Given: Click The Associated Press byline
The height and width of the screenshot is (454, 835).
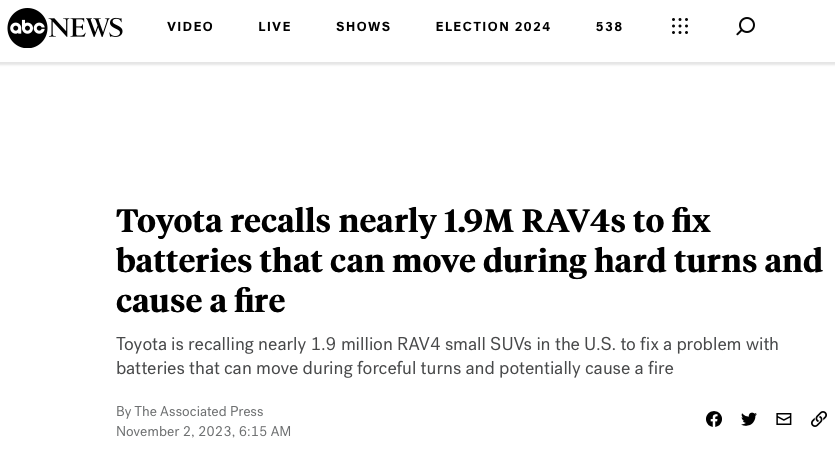Looking at the screenshot, I should click(x=199, y=411).
